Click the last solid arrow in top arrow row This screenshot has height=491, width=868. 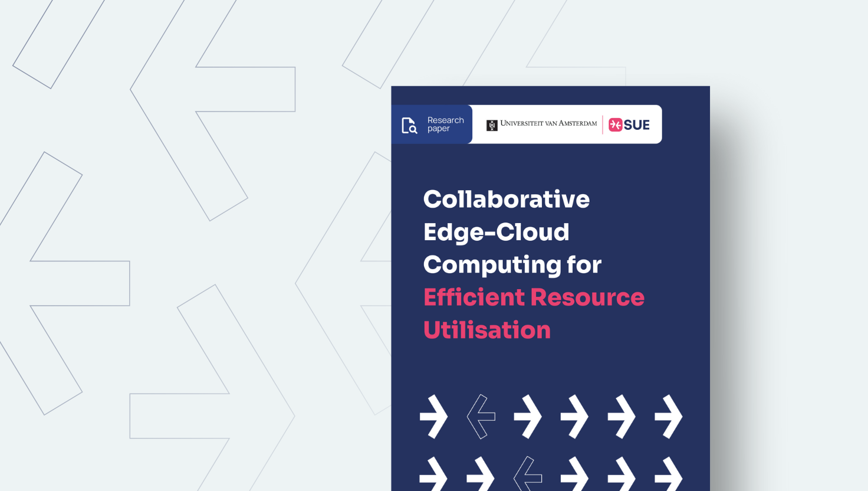[669, 417]
